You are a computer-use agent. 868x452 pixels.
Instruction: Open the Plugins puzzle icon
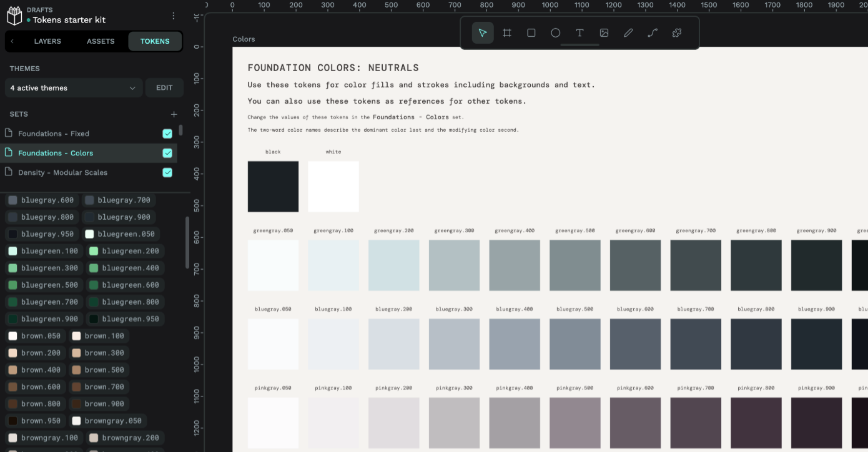[677, 32]
